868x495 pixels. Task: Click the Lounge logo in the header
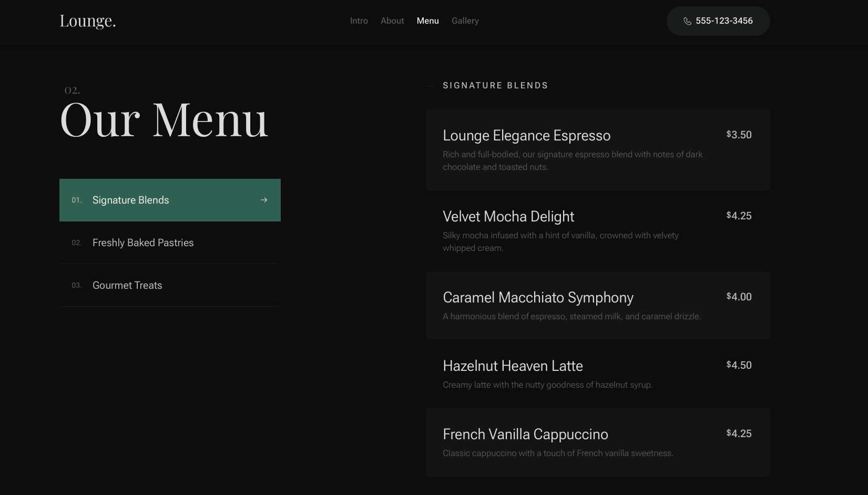point(88,21)
